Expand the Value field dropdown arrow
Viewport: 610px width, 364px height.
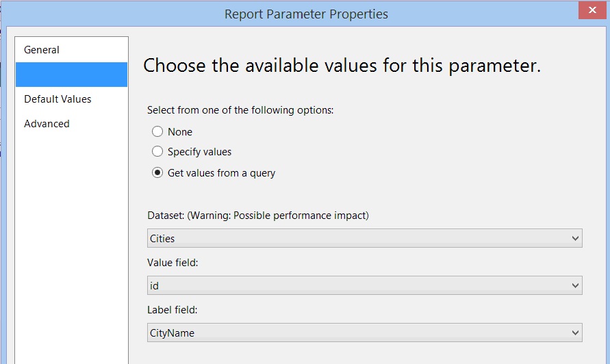click(574, 286)
